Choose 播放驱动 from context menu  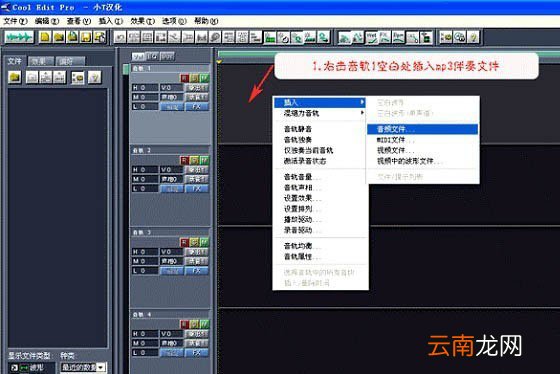click(320, 219)
